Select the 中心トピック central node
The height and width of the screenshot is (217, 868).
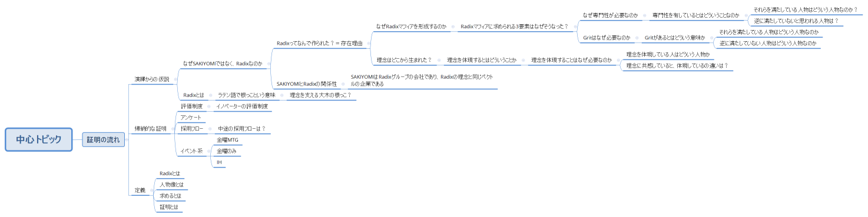click(39, 140)
